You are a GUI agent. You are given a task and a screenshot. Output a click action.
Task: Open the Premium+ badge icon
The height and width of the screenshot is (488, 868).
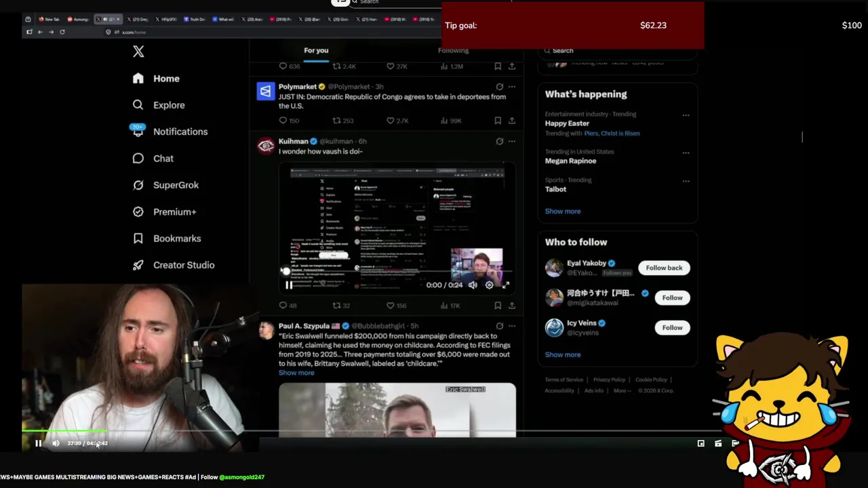click(138, 211)
